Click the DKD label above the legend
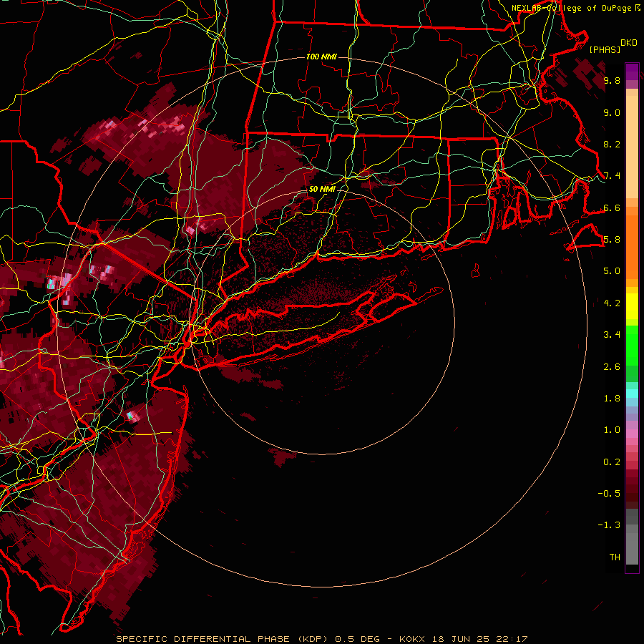This screenshot has width=644, height=644. pos(629,43)
